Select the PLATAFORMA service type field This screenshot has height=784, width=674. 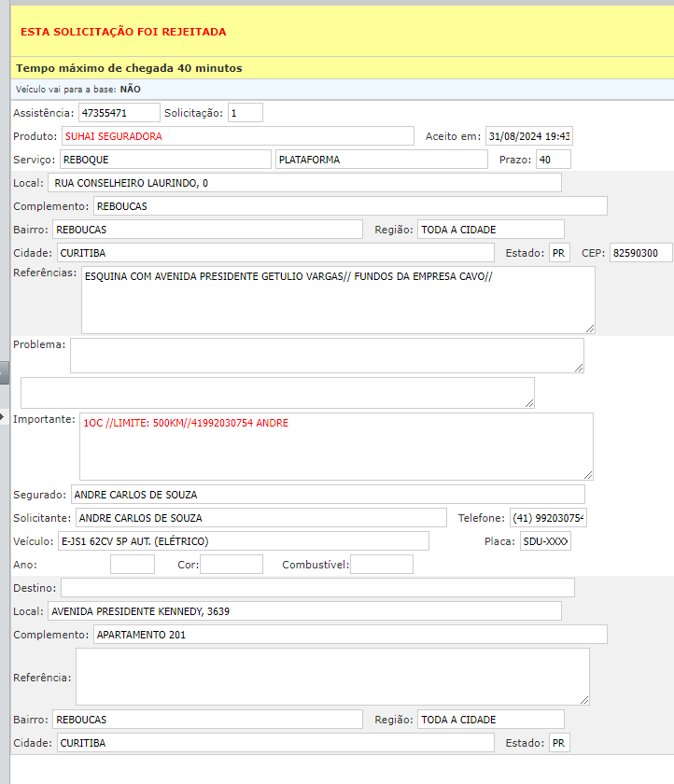click(381, 160)
